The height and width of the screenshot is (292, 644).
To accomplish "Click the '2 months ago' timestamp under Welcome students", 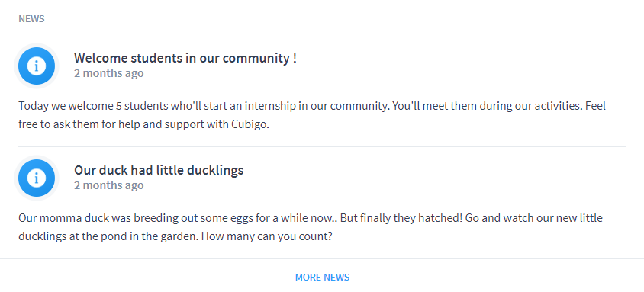I will 109,73.
